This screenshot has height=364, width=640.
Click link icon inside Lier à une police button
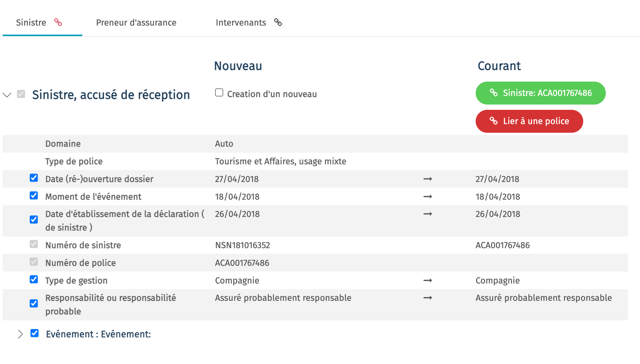click(x=494, y=121)
